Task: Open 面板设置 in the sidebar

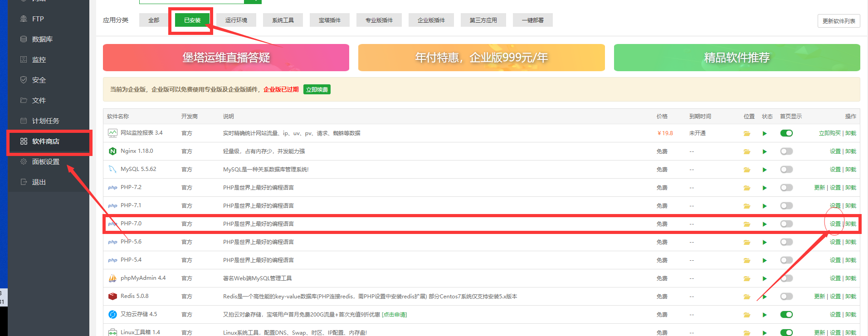Action: (x=45, y=162)
